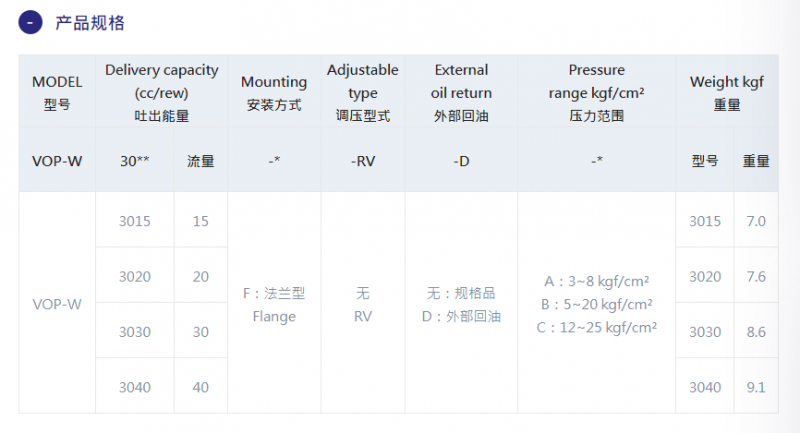Image resolution: width=800 pixels, height=433 pixels.
Task: Click the flow value 40 cell
Action: click(x=201, y=387)
